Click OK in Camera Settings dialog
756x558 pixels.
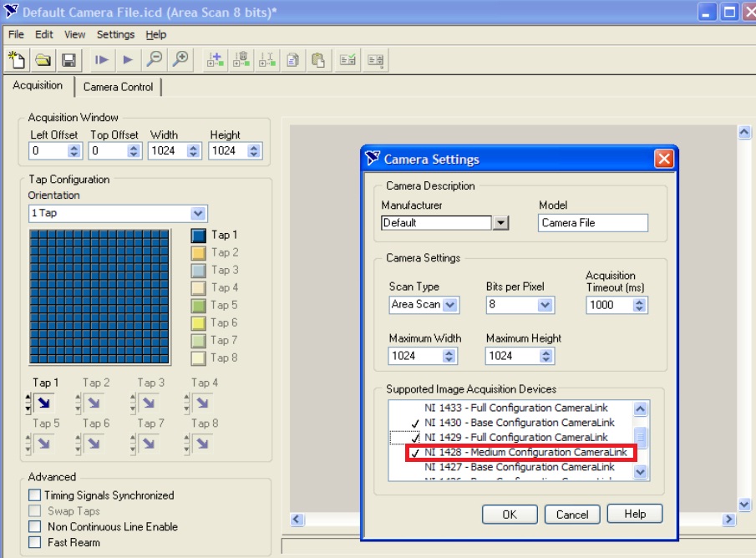coord(510,515)
